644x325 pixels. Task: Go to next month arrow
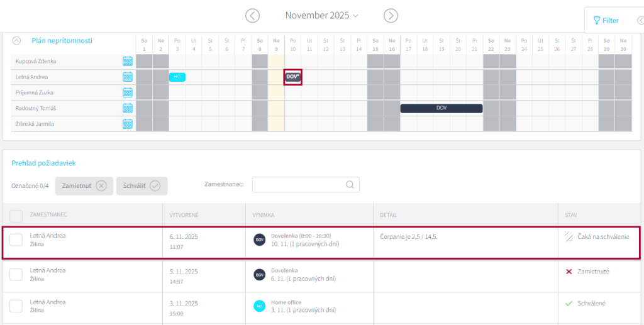point(391,16)
